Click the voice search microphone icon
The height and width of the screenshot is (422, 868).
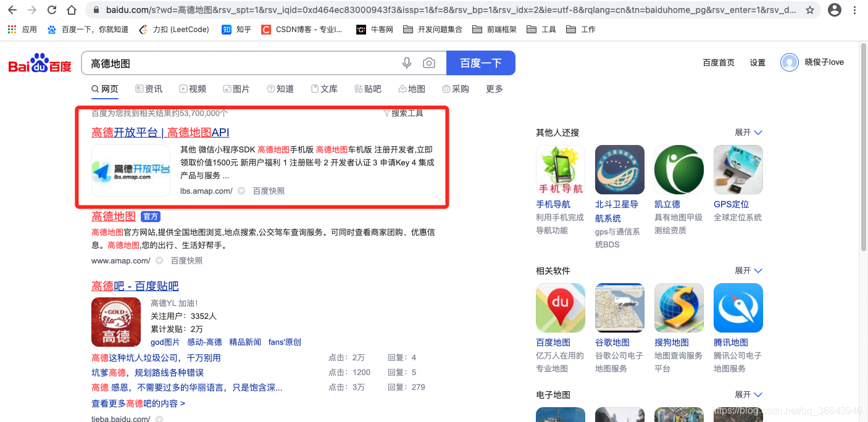pyautogui.click(x=407, y=62)
